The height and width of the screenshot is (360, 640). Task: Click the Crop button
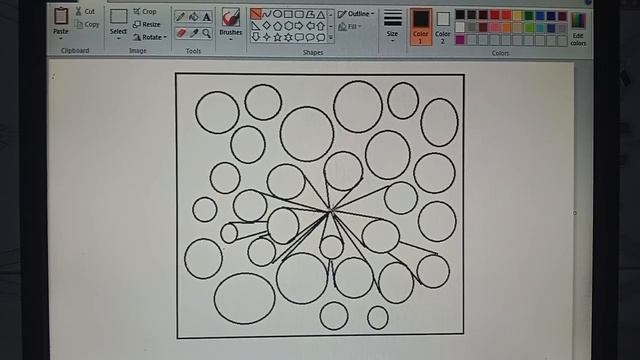(x=145, y=11)
